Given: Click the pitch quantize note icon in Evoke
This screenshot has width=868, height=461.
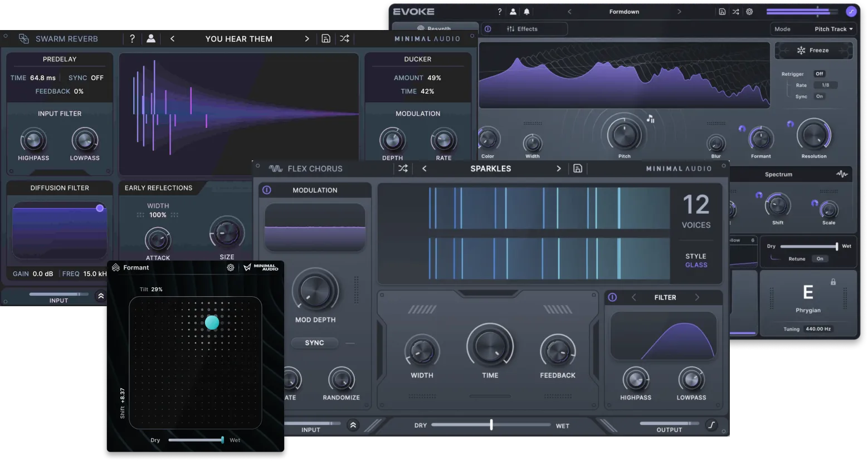Looking at the screenshot, I should point(650,118).
